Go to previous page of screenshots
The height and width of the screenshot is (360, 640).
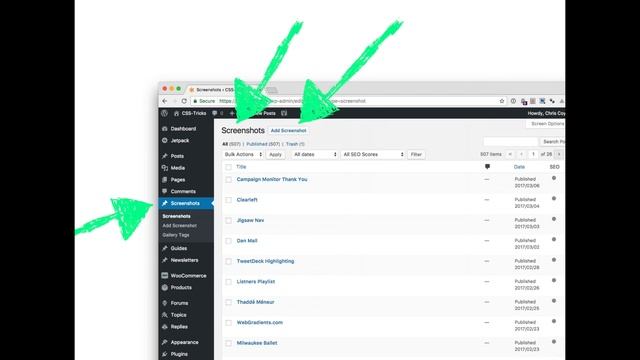pos(521,154)
